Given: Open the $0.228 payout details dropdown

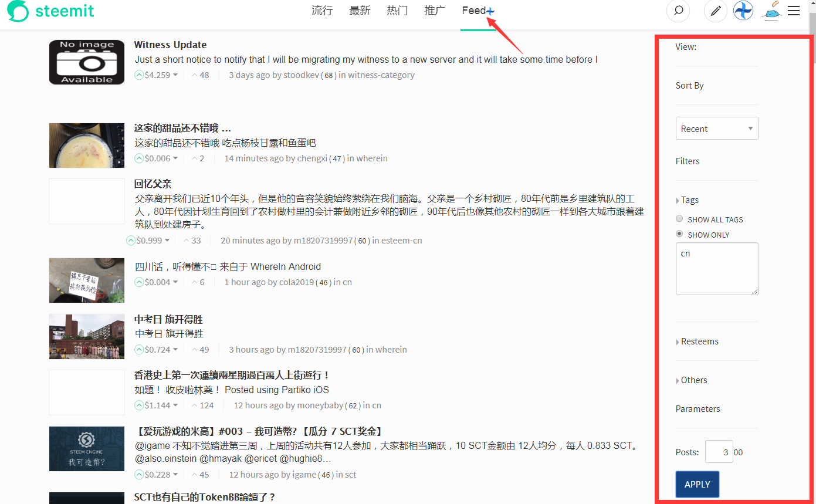Looking at the screenshot, I should click(x=161, y=475).
